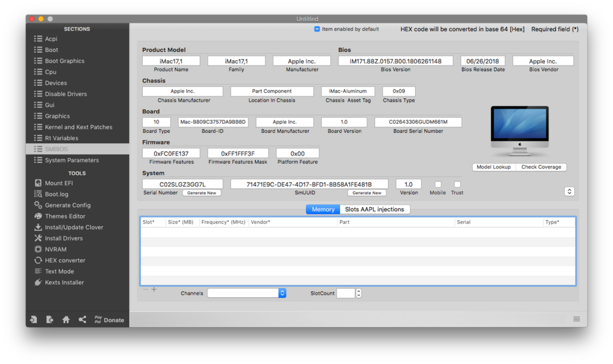Click Generate New under Serial Number
The image size is (613, 364).
(202, 193)
